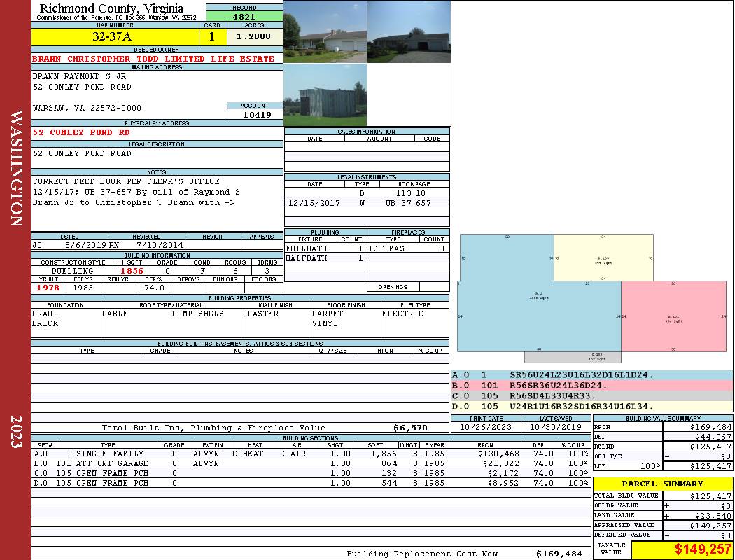Click the green record number 4821

[244, 16]
